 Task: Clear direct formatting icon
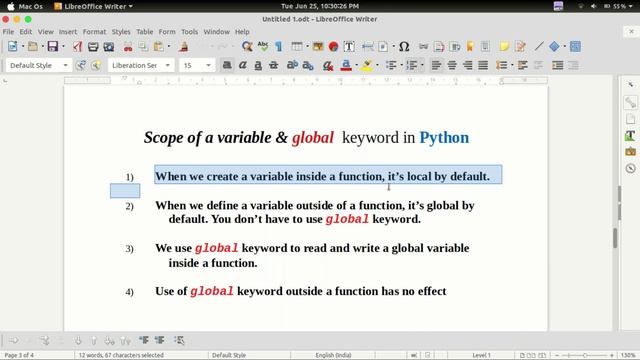[x=328, y=65]
